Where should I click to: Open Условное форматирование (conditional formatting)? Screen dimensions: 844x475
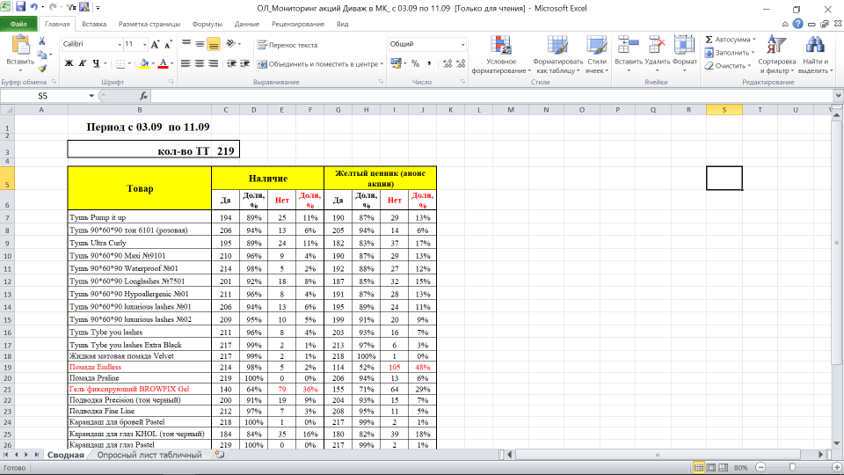click(501, 54)
